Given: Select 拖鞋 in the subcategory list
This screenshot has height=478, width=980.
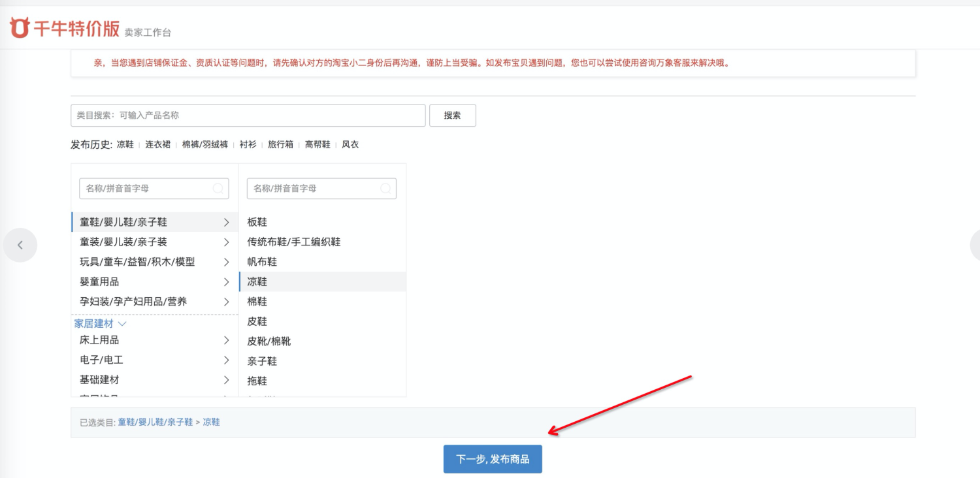Looking at the screenshot, I should (x=257, y=381).
